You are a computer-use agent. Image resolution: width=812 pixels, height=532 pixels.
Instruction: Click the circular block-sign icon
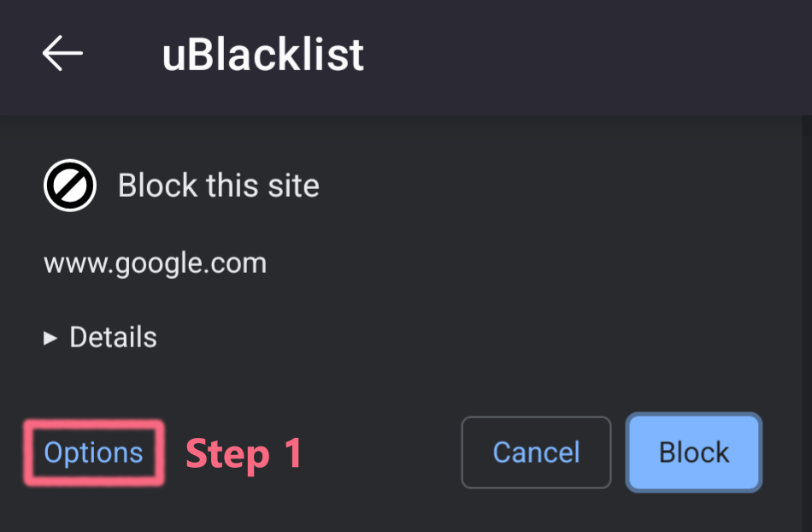(70, 186)
